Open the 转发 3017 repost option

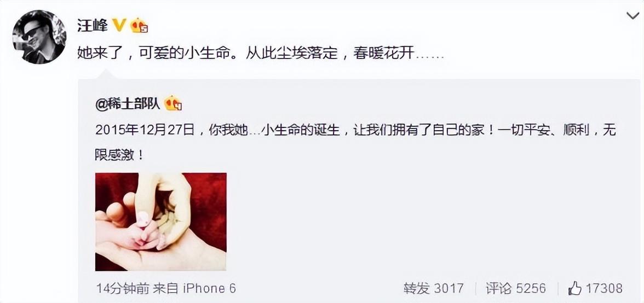click(x=434, y=288)
